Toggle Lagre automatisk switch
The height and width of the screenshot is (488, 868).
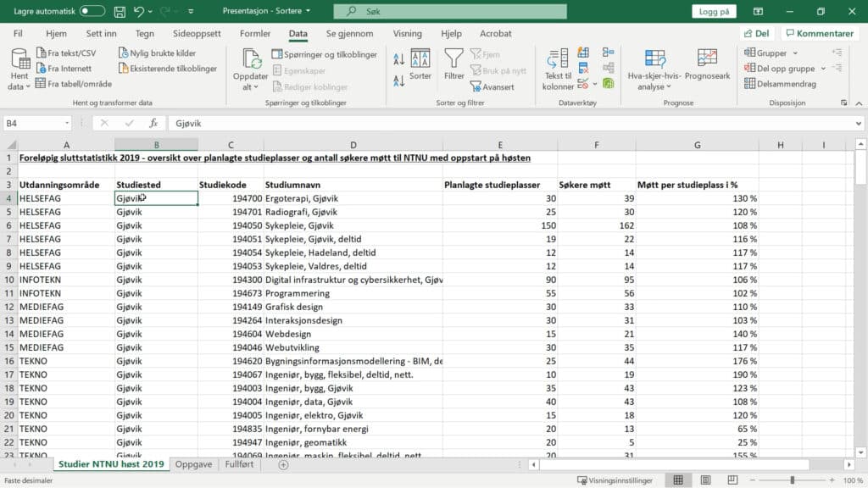pyautogui.click(x=92, y=11)
